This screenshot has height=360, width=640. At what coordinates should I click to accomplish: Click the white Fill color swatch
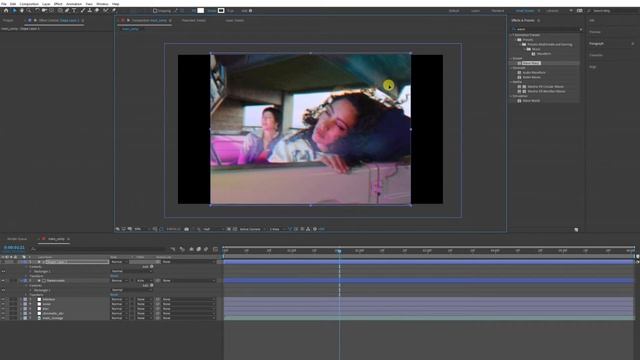pos(200,11)
